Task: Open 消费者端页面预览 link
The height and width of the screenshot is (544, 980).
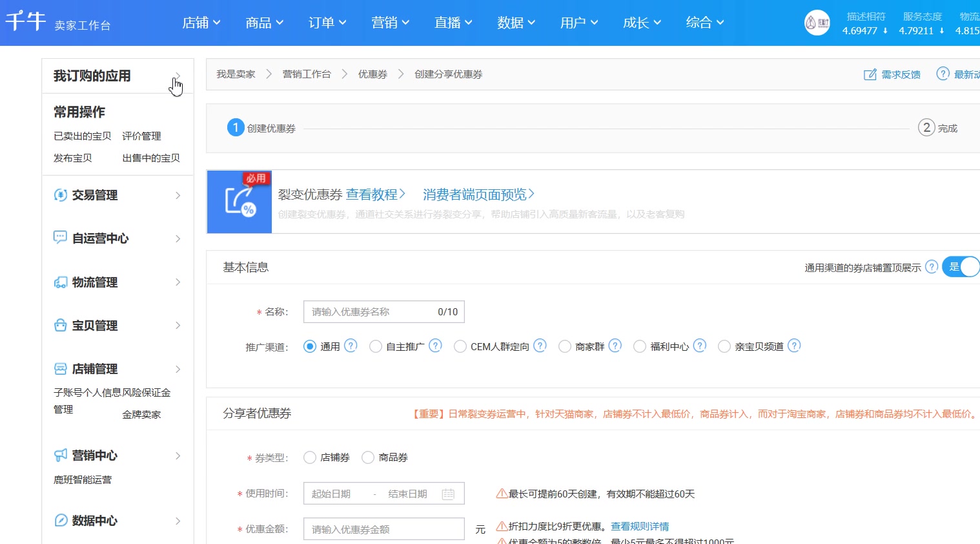Action: pyautogui.click(x=479, y=194)
